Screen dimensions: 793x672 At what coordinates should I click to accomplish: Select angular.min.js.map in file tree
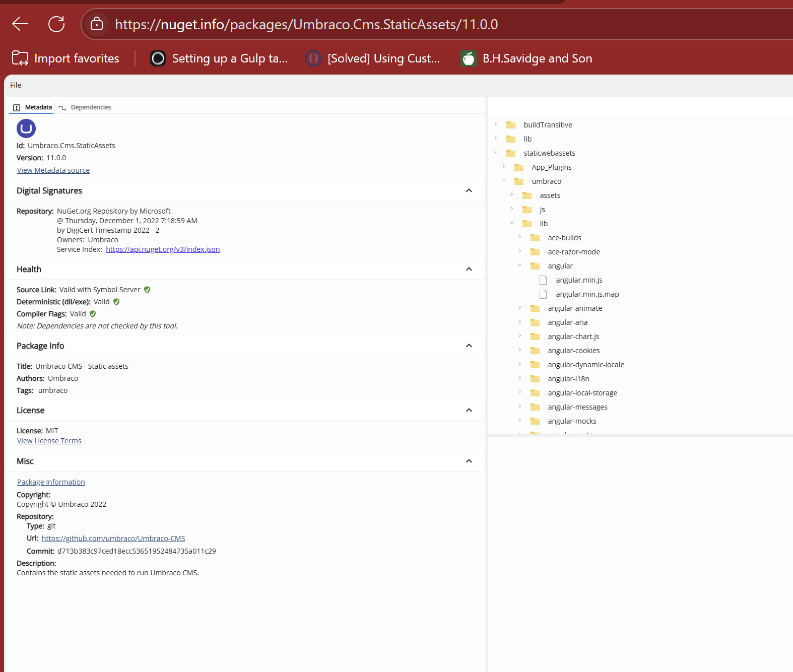587,294
